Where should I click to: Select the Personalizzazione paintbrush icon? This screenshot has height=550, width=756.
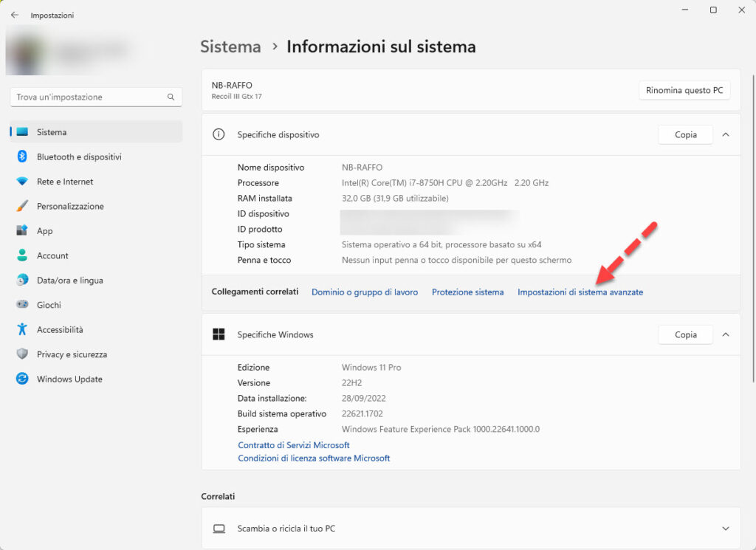[x=22, y=206]
